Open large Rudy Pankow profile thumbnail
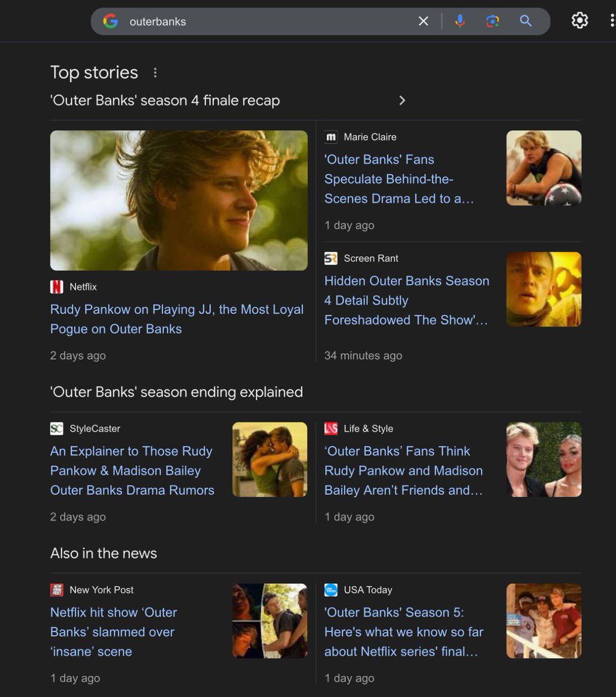 pos(179,200)
